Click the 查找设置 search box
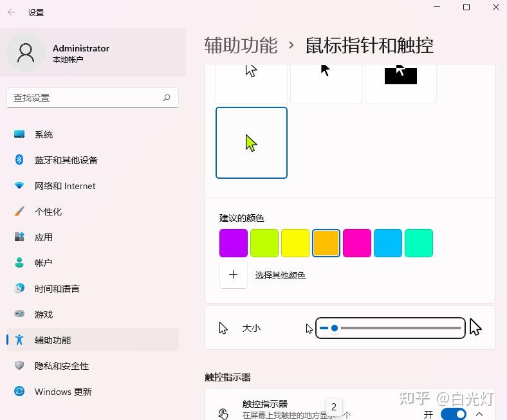 pyautogui.click(x=84, y=98)
